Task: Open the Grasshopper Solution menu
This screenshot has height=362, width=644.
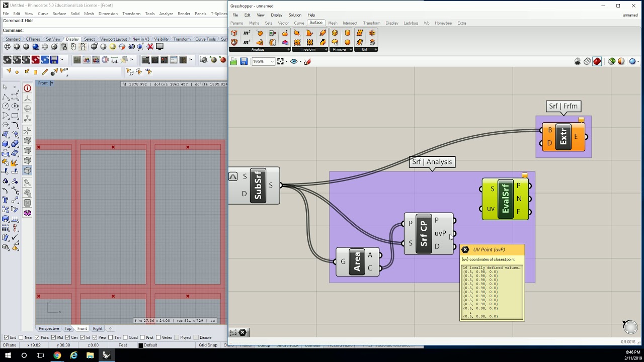Action: coord(295,15)
